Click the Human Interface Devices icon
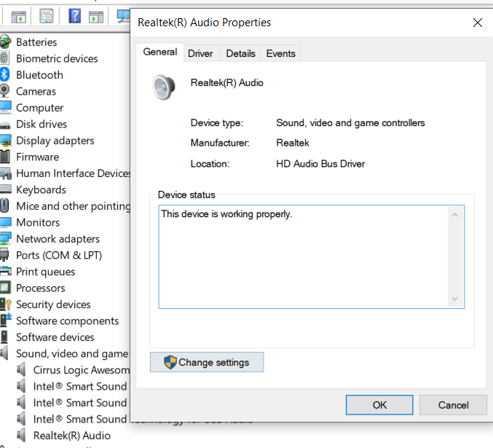 (x=6, y=173)
